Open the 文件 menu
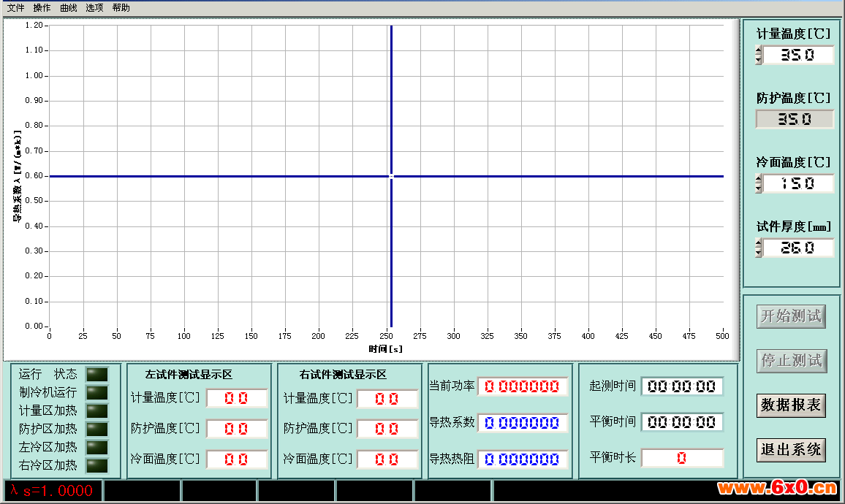The width and height of the screenshot is (845, 504). tap(16, 7)
